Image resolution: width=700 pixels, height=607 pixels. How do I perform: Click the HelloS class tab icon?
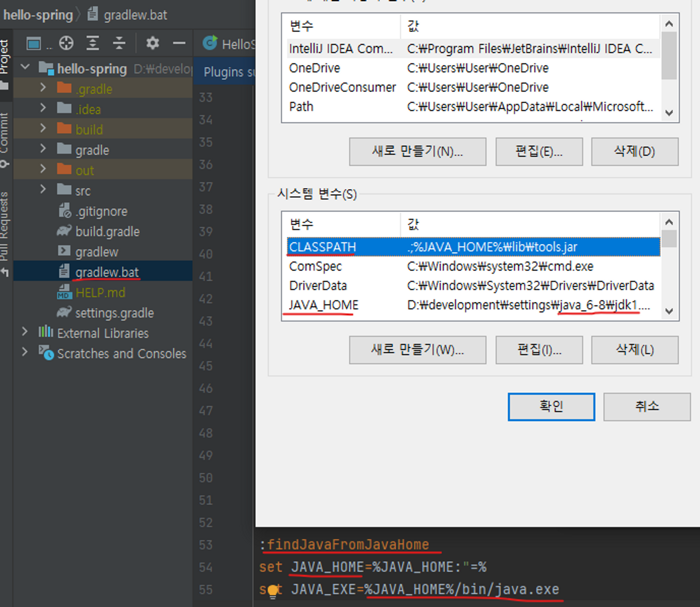(210, 43)
